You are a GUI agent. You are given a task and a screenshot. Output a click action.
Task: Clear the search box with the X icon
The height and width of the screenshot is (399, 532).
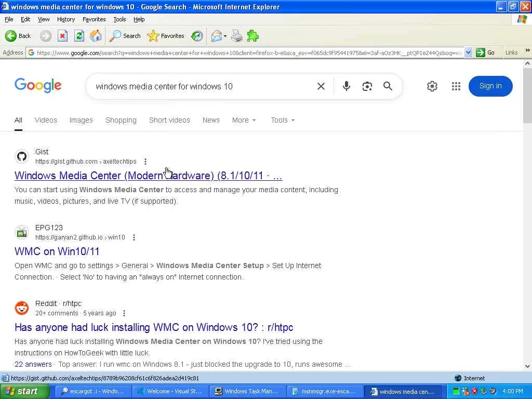pos(321,86)
